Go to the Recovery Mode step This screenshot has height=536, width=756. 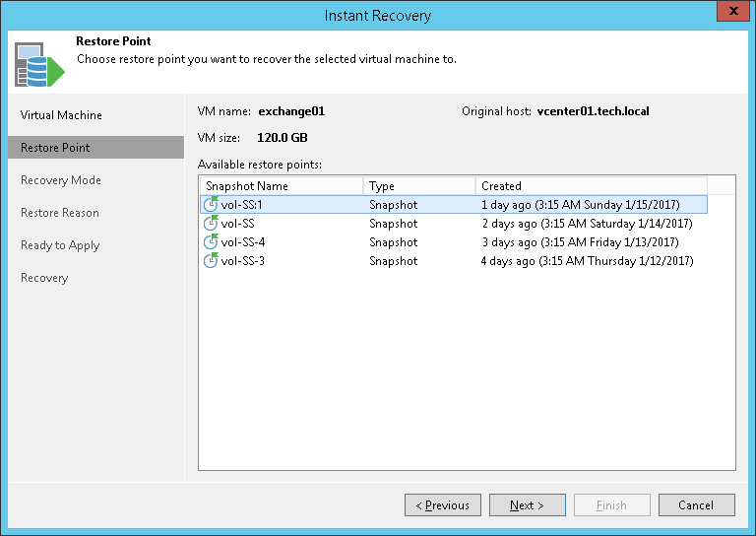click(x=61, y=180)
